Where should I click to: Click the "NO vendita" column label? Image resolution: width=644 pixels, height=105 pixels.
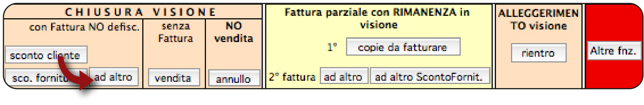234,32
